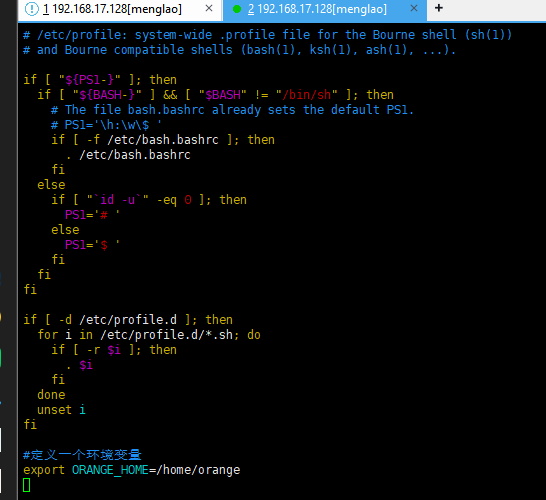Click the text "export ORANGE_HOME=/home/orange"
The height and width of the screenshot is (500, 546).
(x=132, y=470)
